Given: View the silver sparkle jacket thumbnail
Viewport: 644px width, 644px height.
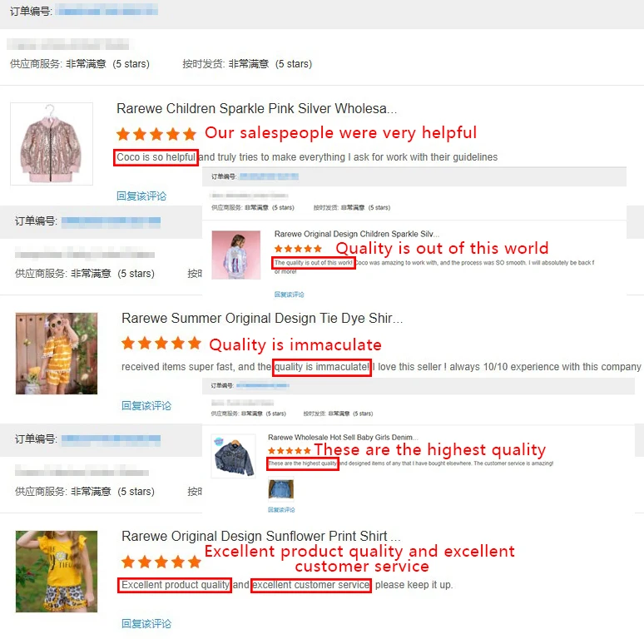Looking at the screenshot, I should pos(235,255).
